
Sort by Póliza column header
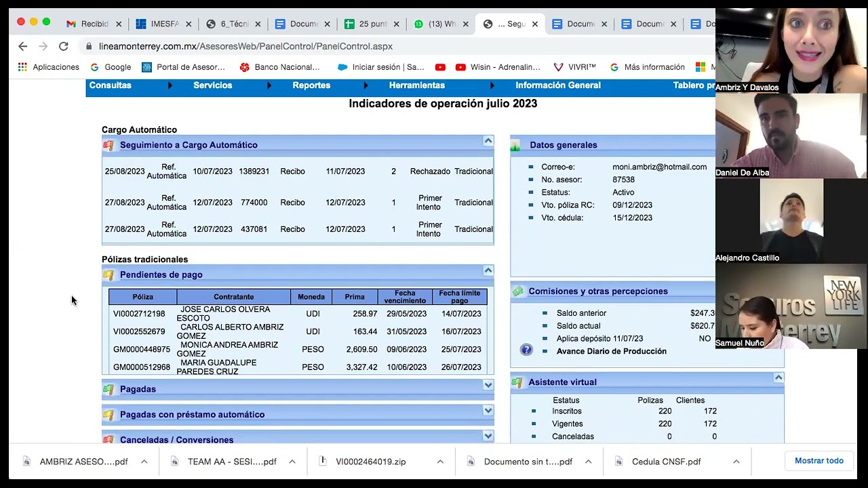click(x=143, y=297)
